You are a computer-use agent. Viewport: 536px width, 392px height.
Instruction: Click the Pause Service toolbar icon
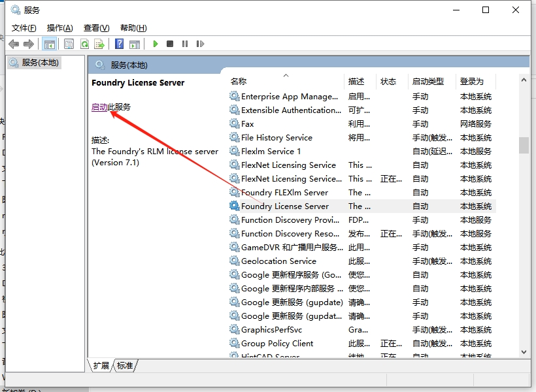185,44
